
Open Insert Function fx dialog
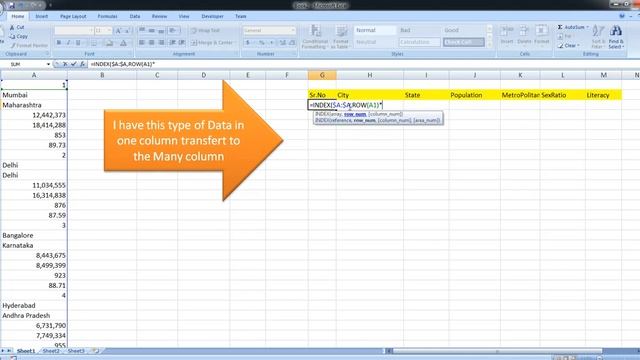click(82, 64)
